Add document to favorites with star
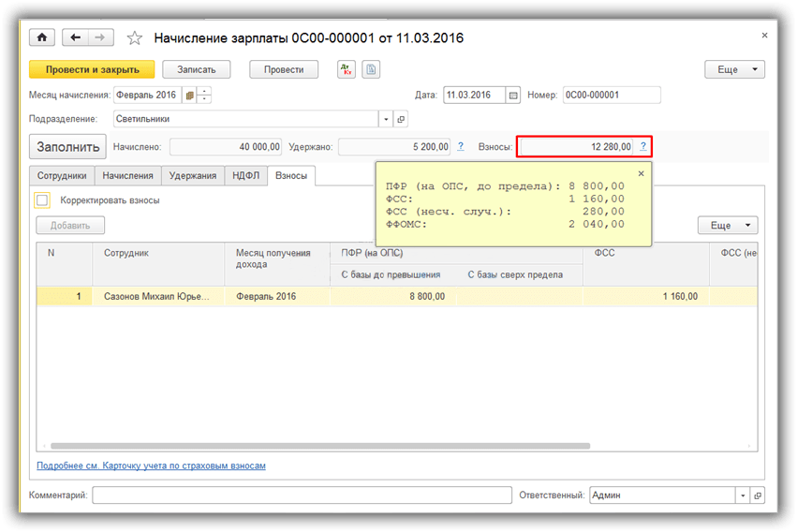The height and width of the screenshot is (532, 797). 135,38
